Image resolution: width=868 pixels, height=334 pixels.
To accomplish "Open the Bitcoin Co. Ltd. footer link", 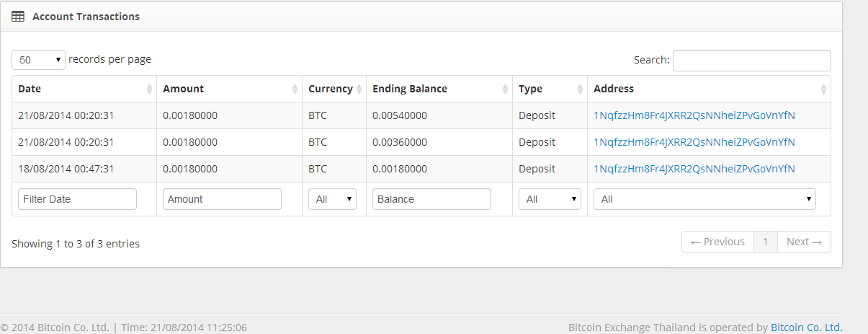I will (806, 328).
